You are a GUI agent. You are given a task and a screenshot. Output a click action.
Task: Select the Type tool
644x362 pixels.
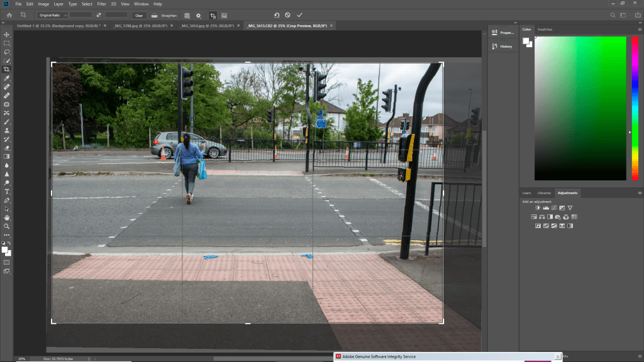(7, 191)
